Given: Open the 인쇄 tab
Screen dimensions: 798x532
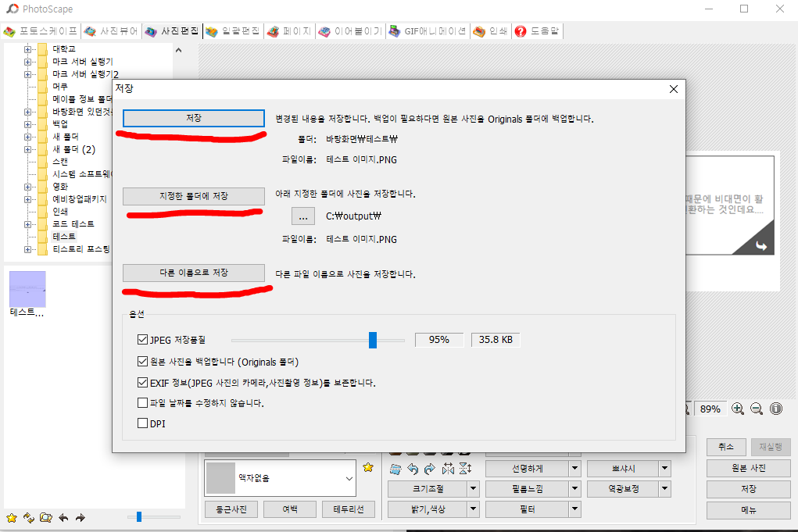Looking at the screenshot, I should 491,31.
